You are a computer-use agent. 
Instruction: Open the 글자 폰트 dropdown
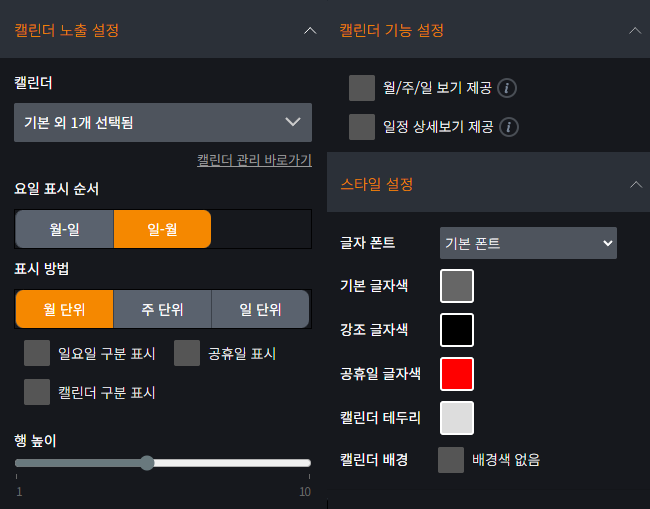point(528,243)
